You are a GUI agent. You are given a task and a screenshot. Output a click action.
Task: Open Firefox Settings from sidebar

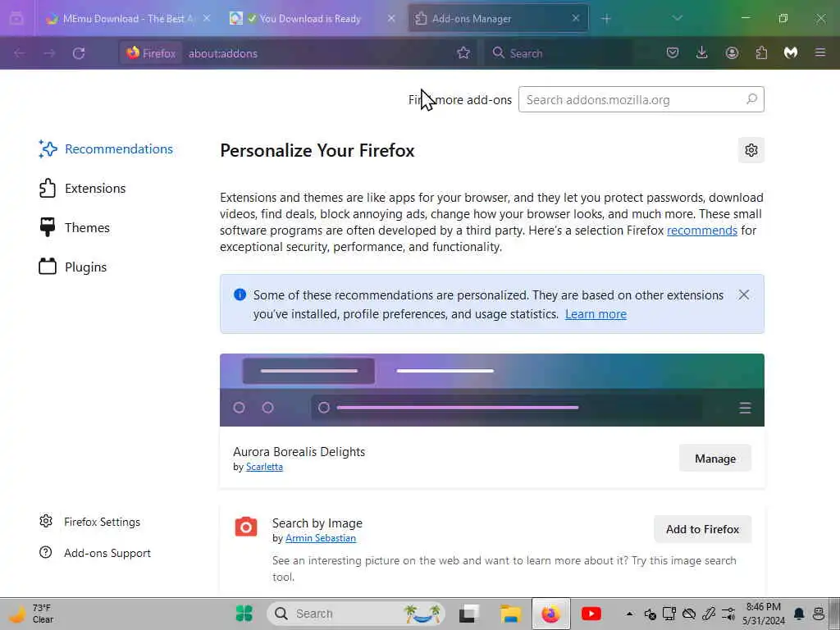[x=90, y=522]
